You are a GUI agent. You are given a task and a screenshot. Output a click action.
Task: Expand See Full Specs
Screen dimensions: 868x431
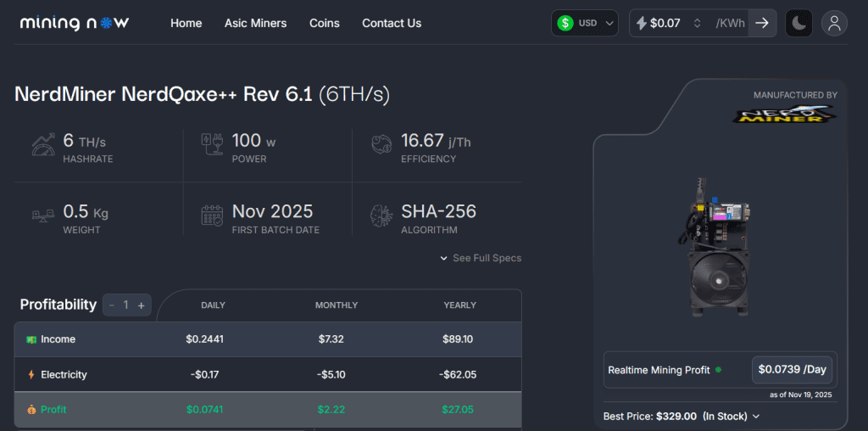click(x=481, y=258)
